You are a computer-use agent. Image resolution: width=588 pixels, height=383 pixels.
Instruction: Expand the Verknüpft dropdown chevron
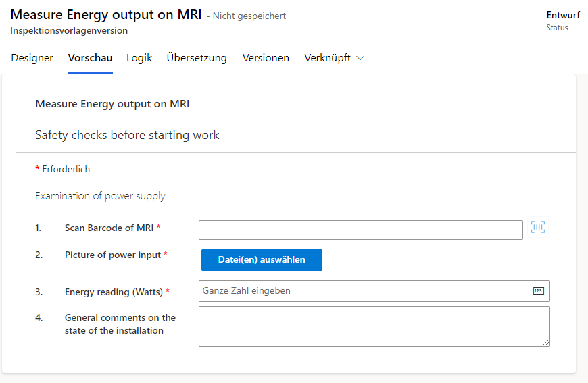click(360, 58)
